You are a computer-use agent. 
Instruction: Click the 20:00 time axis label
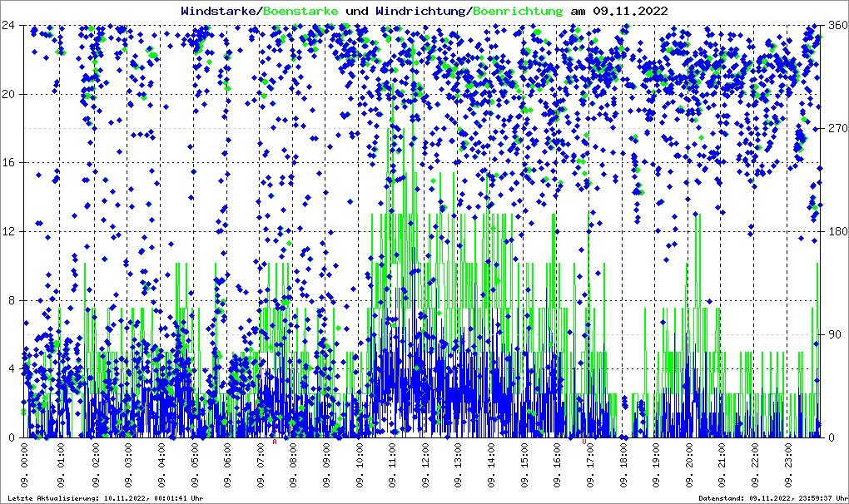pyautogui.click(x=689, y=466)
